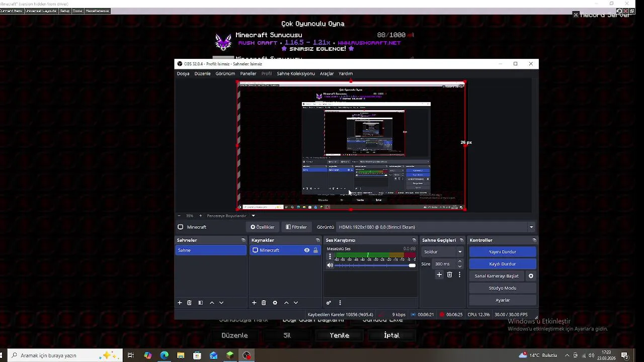Open scene filters icon in Sahneler panel
The height and width of the screenshot is (362, 644).
[x=200, y=303]
